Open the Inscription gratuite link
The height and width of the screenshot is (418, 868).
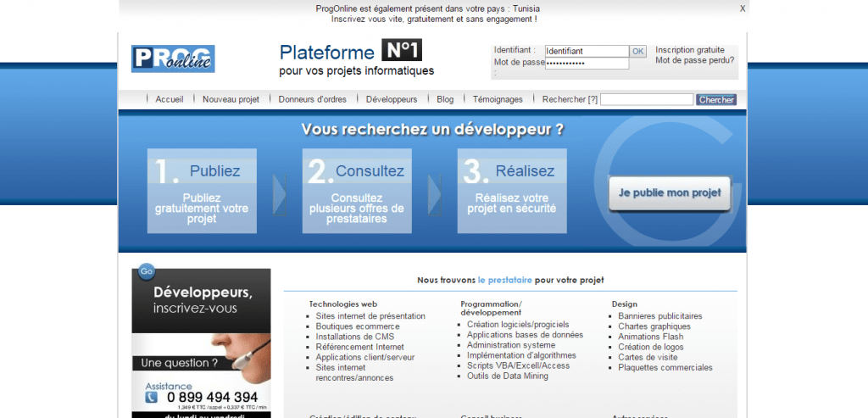point(690,50)
